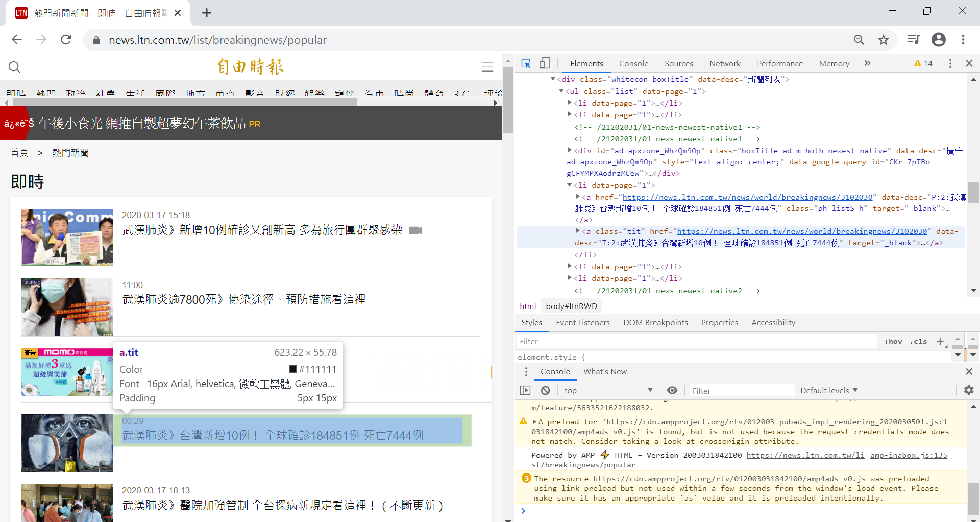Click the address bar URL
The height and width of the screenshot is (522, 980).
click(217, 40)
